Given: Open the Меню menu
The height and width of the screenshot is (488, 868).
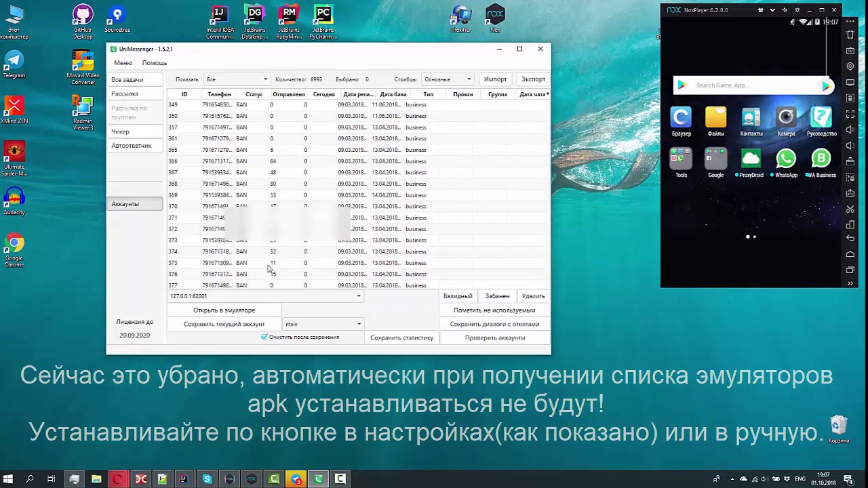Looking at the screenshot, I should tap(123, 63).
